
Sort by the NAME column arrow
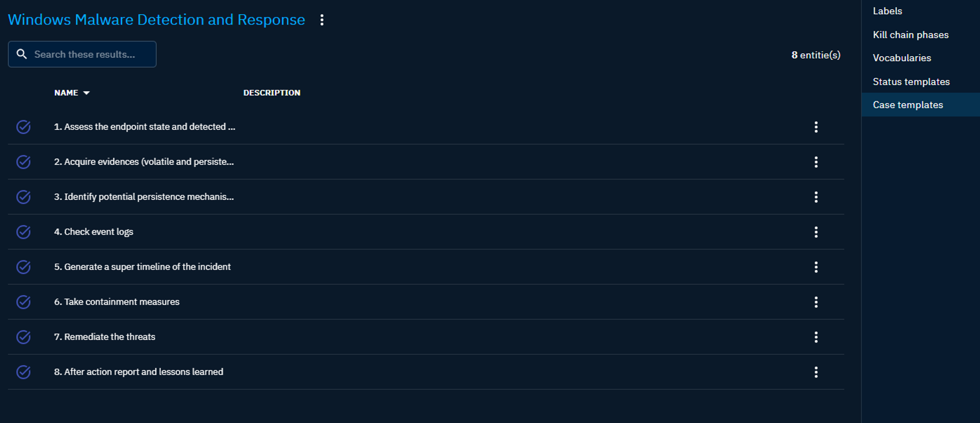point(86,93)
